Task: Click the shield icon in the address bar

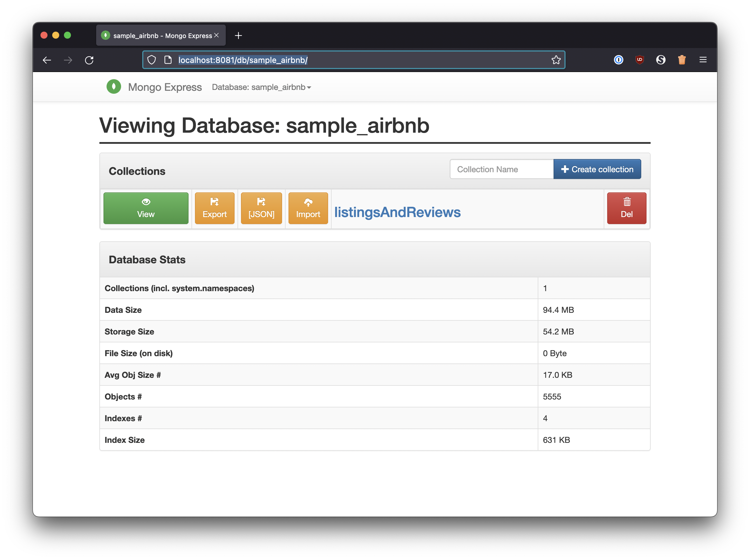Action: 152,60
